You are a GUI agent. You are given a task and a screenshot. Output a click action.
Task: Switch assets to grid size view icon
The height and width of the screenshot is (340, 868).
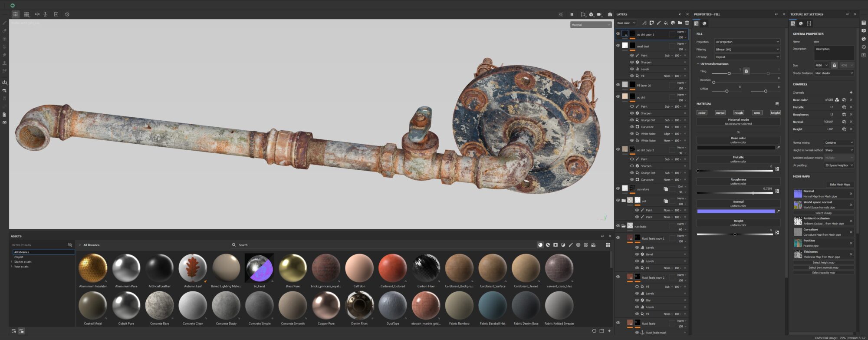608,245
